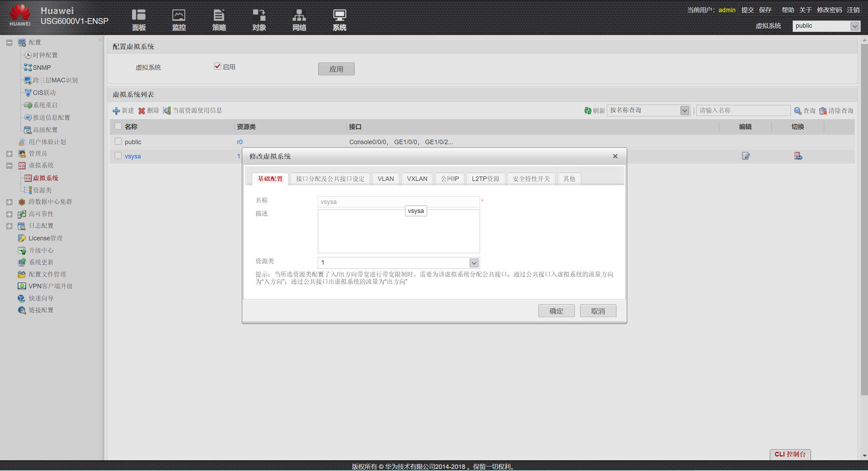This screenshot has width=868, height=471.
Task: Open the 资源类 dropdown in dialog
Action: (474, 263)
